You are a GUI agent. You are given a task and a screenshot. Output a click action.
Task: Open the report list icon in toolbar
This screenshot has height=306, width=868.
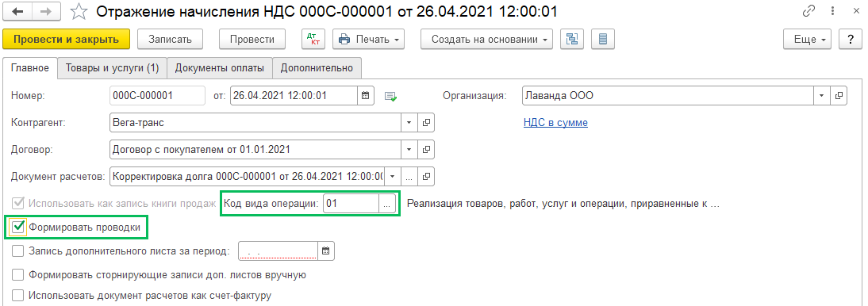(603, 40)
